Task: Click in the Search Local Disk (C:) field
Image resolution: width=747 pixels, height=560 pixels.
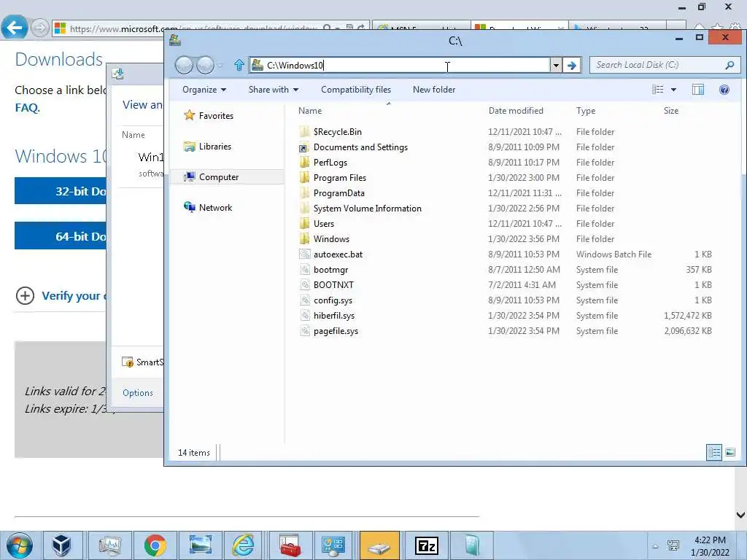Action: (x=665, y=65)
